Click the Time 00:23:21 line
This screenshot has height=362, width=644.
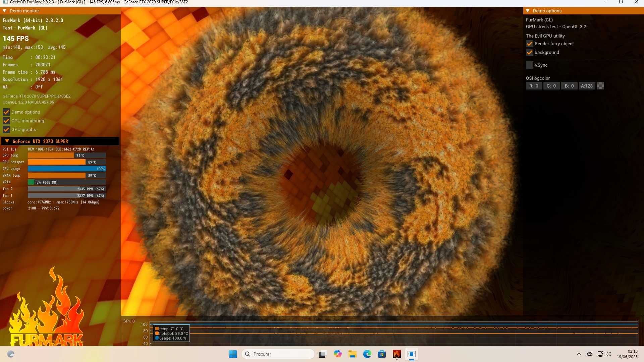[x=29, y=57]
